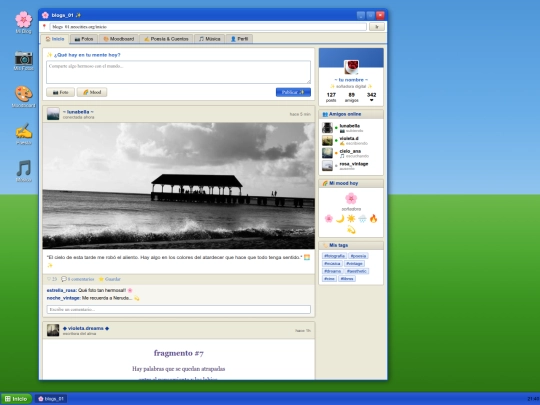Click the profile avatar in the sidebar card
The image size is (540, 405).
[351, 67]
